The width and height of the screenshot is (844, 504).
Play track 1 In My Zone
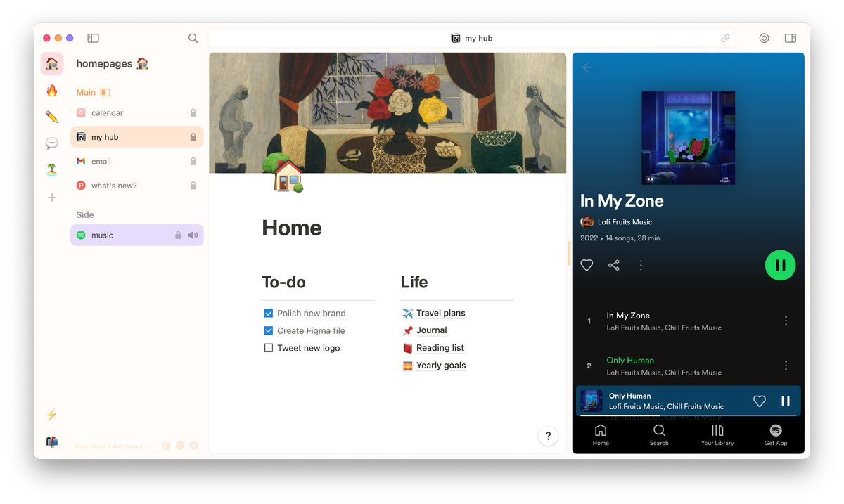click(688, 321)
